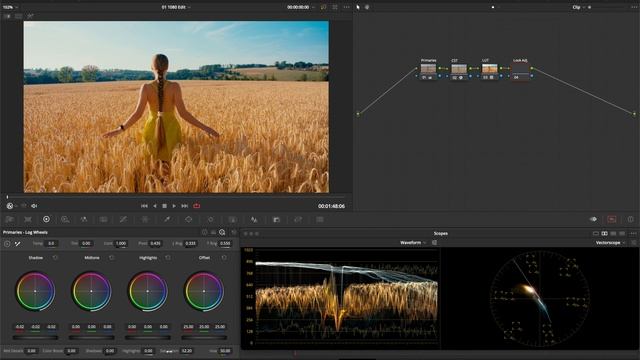Select the LUT node 03

[490, 71]
